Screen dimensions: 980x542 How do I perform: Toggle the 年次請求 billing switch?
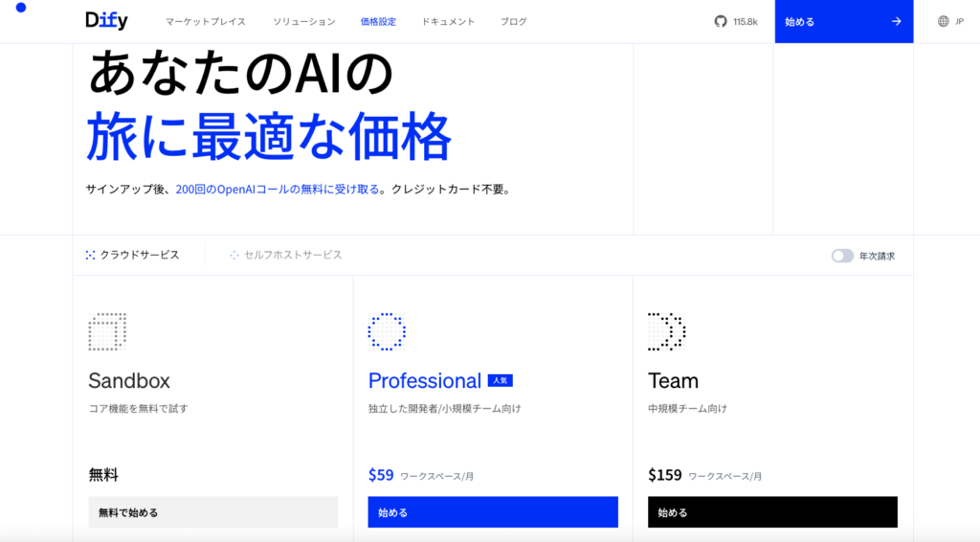(x=842, y=256)
